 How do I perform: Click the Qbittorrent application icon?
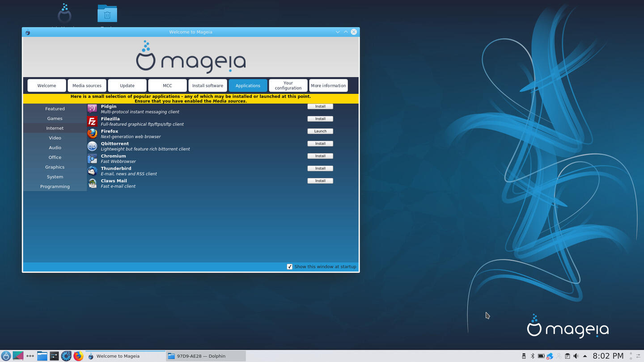pyautogui.click(x=92, y=146)
